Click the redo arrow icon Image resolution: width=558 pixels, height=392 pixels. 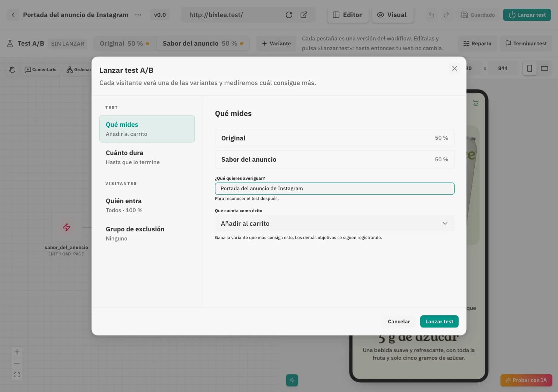pyautogui.click(x=446, y=15)
